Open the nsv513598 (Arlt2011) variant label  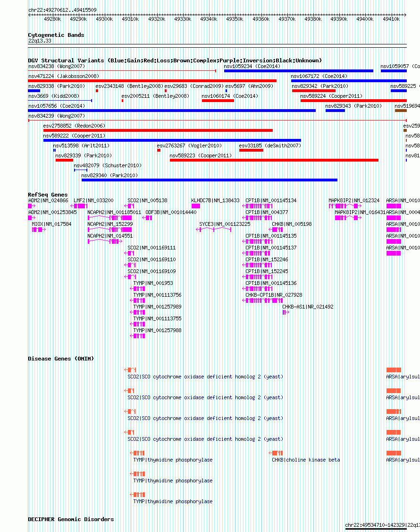pos(81,146)
